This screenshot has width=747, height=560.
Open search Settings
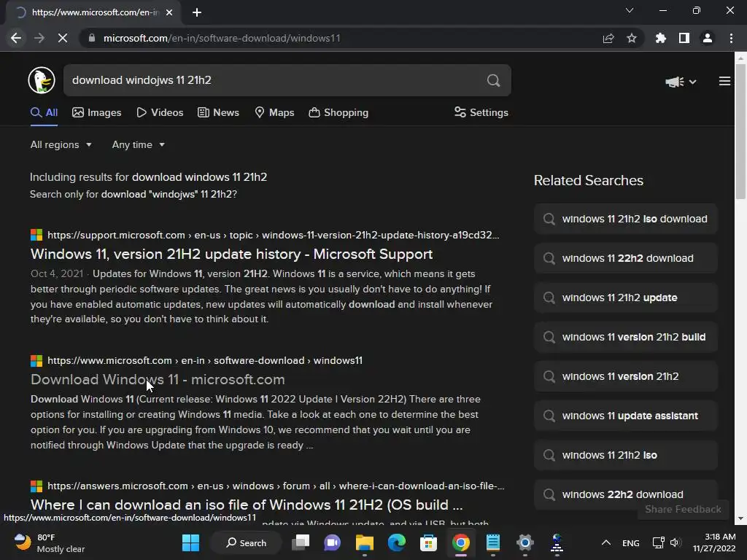[481, 113]
